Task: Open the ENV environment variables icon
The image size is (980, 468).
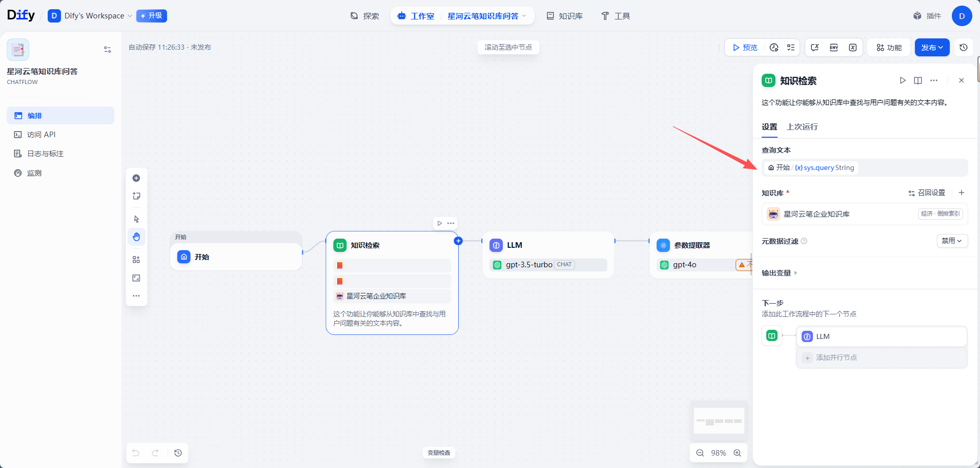Action: [834, 48]
